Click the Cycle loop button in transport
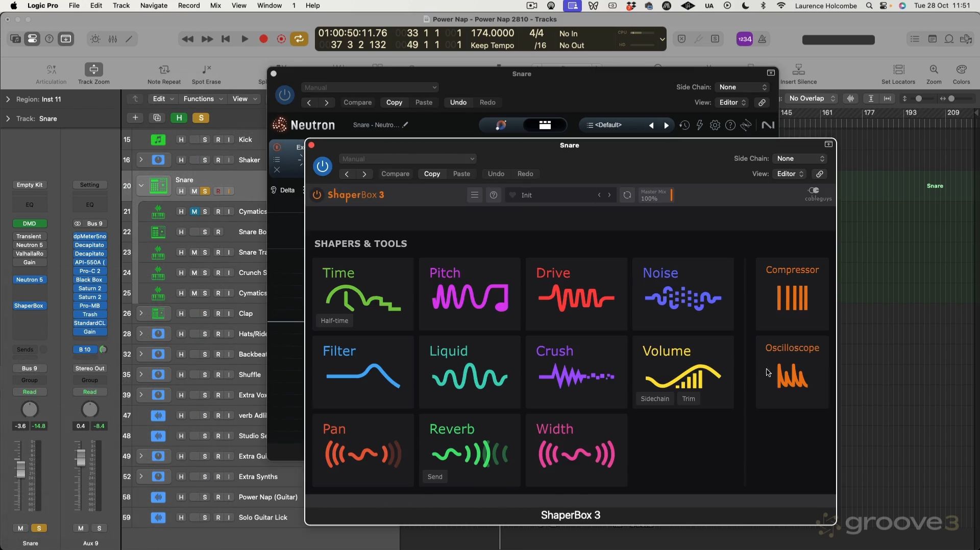The height and width of the screenshot is (550, 980). pyautogui.click(x=299, y=39)
